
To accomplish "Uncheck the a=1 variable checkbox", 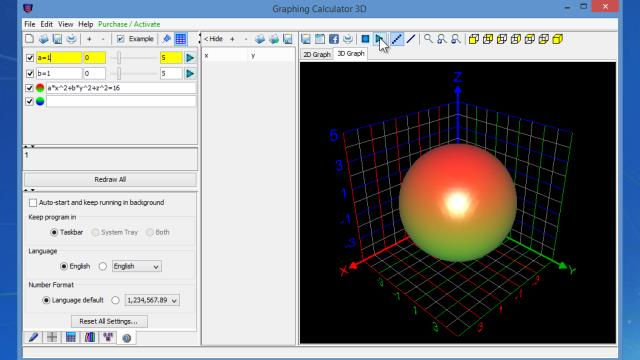I will click(30, 58).
